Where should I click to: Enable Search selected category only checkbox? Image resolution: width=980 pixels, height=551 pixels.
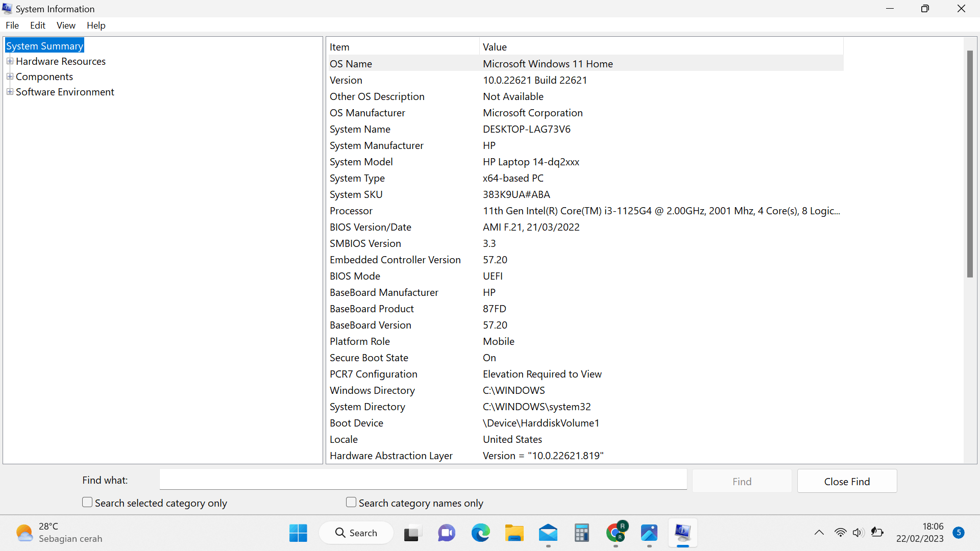[x=87, y=503]
